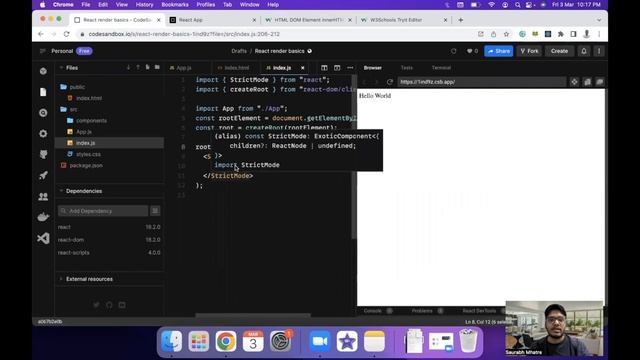Click the Share button
Screen dimensions: 640x360
click(498, 51)
